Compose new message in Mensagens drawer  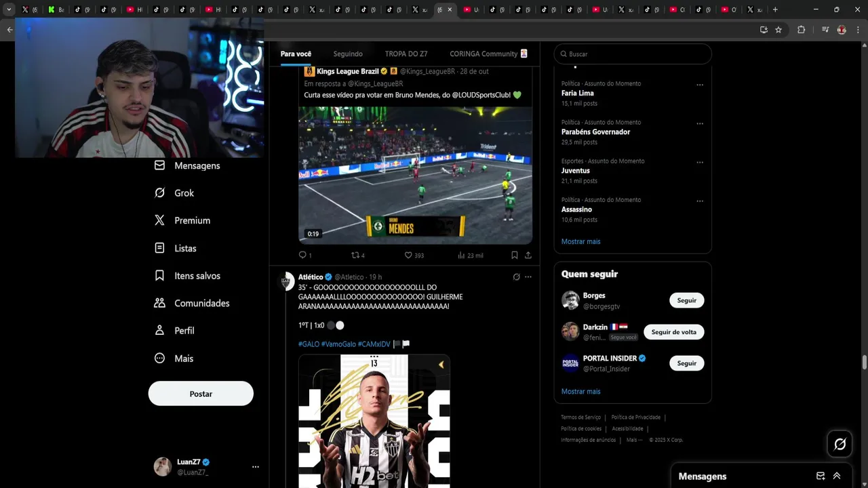pos(821,476)
